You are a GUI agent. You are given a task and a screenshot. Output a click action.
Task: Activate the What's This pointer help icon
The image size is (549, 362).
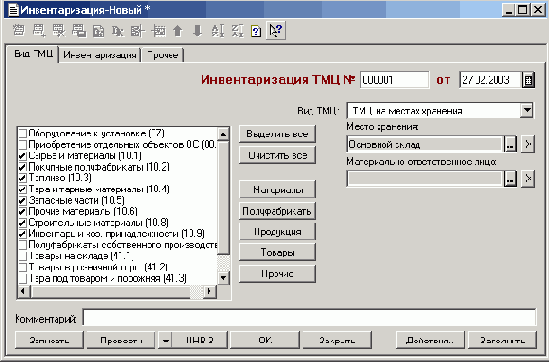tap(276, 31)
